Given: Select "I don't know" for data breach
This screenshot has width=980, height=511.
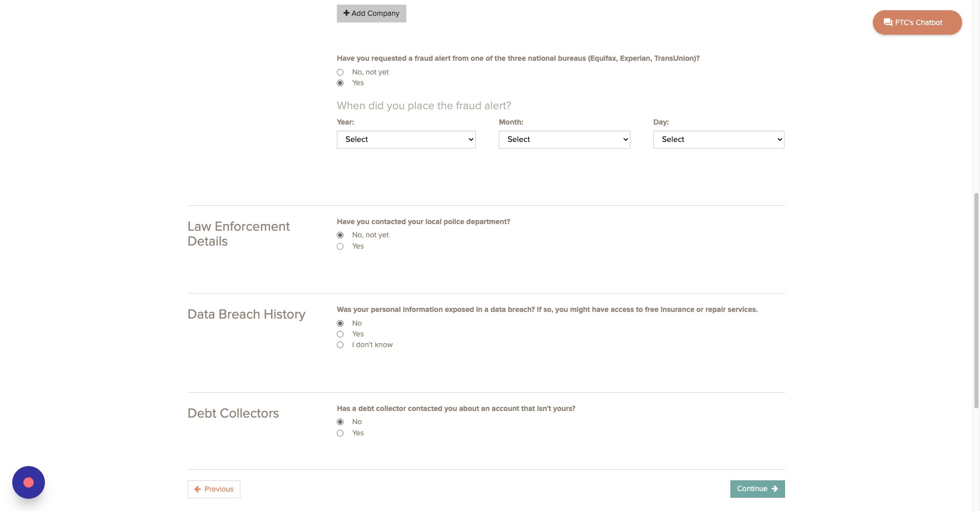Looking at the screenshot, I should click(x=340, y=345).
